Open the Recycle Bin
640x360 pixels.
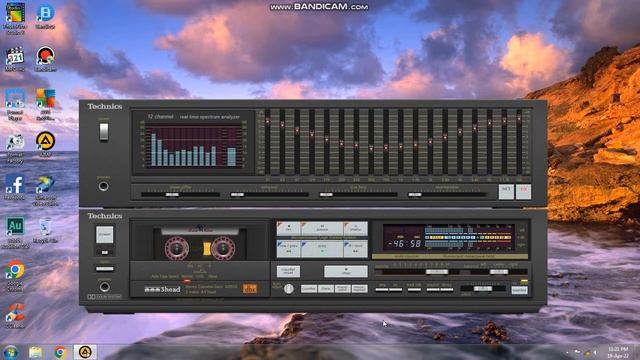pos(45,231)
